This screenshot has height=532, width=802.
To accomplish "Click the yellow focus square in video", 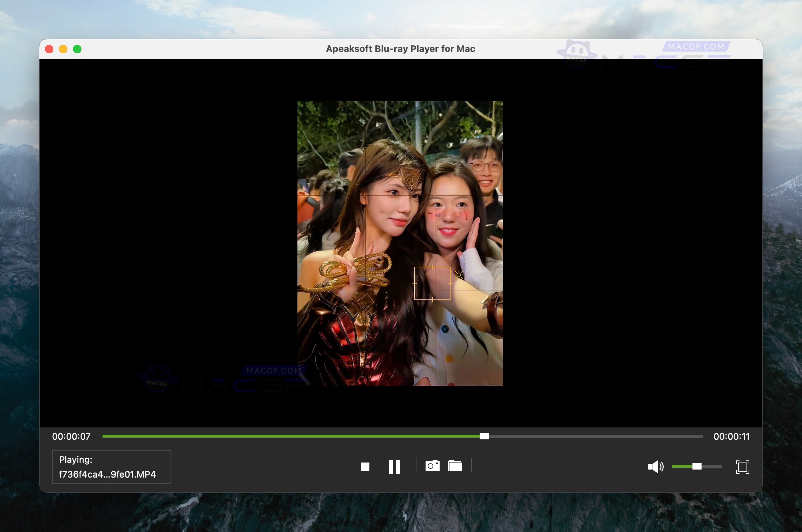I will point(432,283).
